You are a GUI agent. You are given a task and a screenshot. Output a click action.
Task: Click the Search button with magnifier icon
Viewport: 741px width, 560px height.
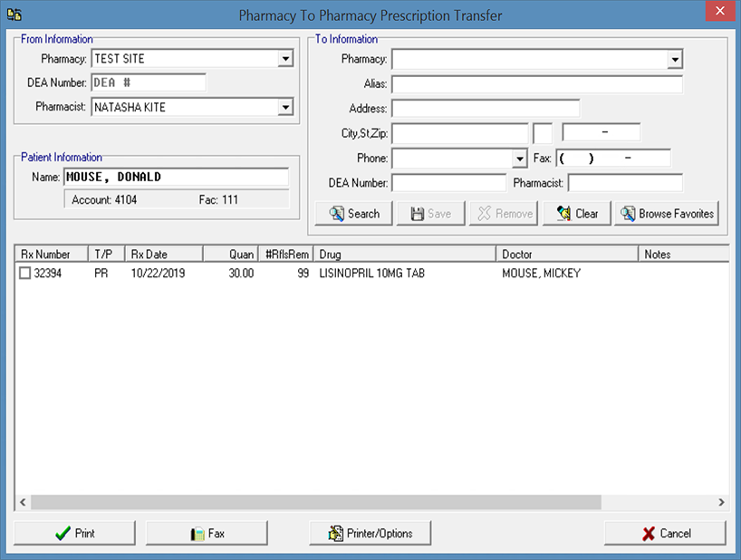click(353, 214)
